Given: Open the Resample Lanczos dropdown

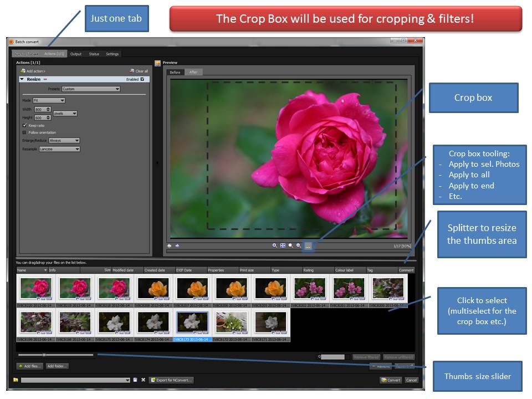Looking at the screenshot, I should point(59,149).
